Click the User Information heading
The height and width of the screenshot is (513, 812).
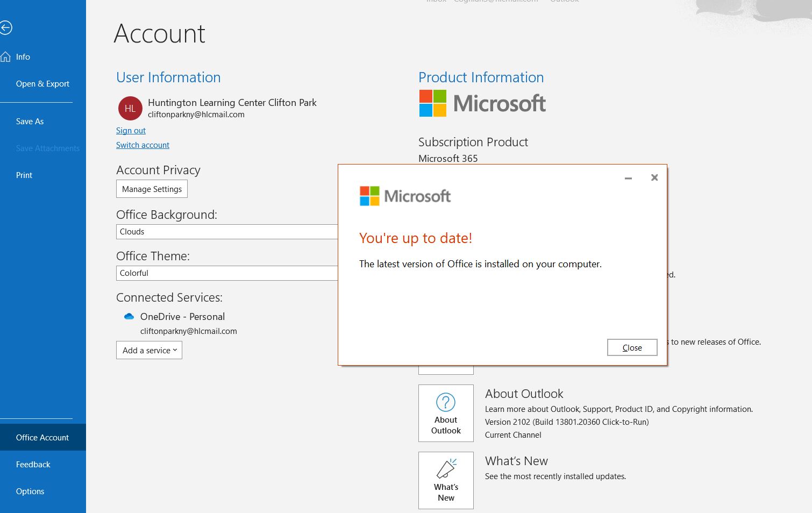coord(168,77)
